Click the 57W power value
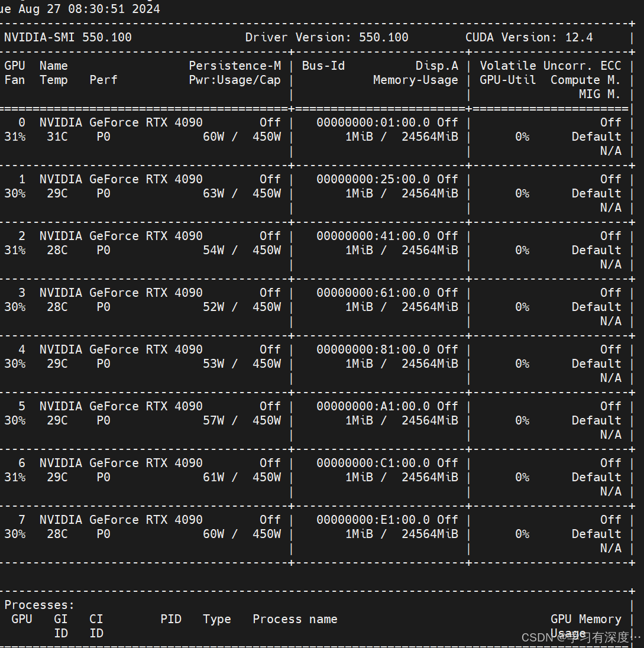644x648 pixels. (x=213, y=420)
